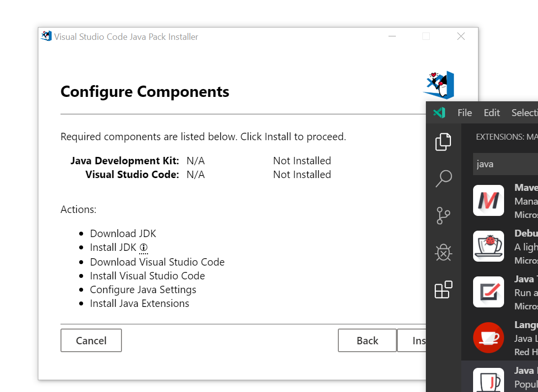Viewport: 538px width, 392px height.
Task: Click the 'Java Development Kit:' label
Action: click(125, 161)
